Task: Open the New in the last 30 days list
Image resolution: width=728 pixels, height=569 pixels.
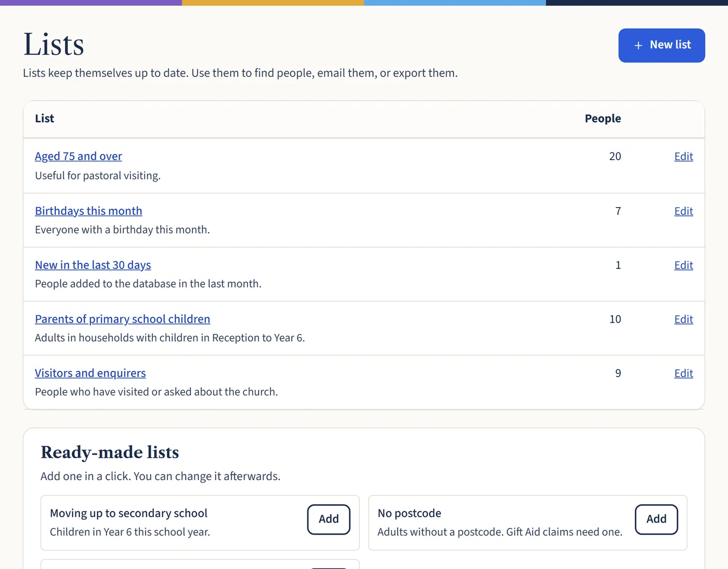Action: [x=93, y=265]
